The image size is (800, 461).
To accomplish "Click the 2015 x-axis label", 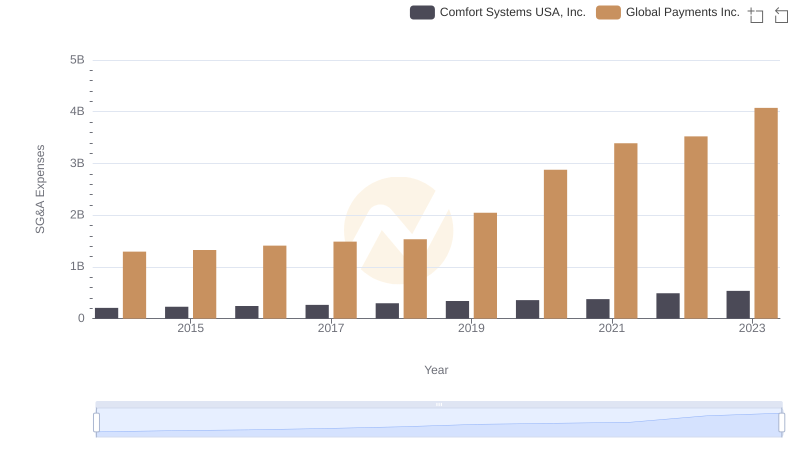I will [x=190, y=328].
